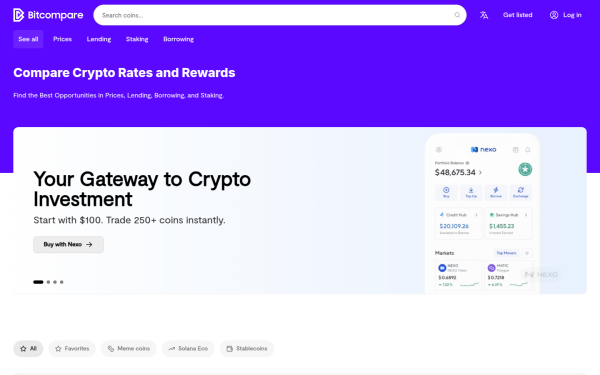This screenshot has height=375, width=600.
Task: Select the first carousel slide indicator
Action: point(38,282)
